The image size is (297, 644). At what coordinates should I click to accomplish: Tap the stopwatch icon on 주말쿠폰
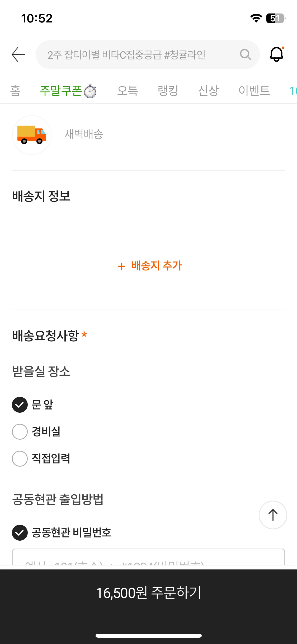[90, 91]
